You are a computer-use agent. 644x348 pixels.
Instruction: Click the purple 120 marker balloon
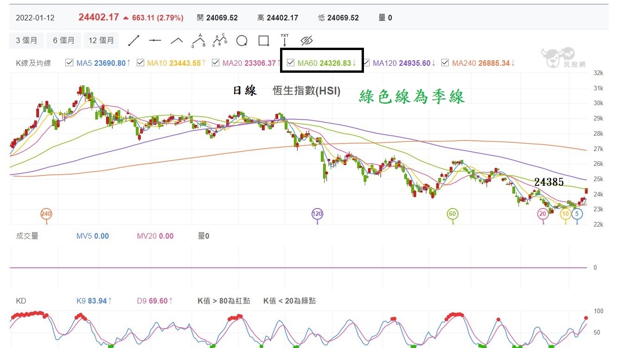click(x=317, y=214)
